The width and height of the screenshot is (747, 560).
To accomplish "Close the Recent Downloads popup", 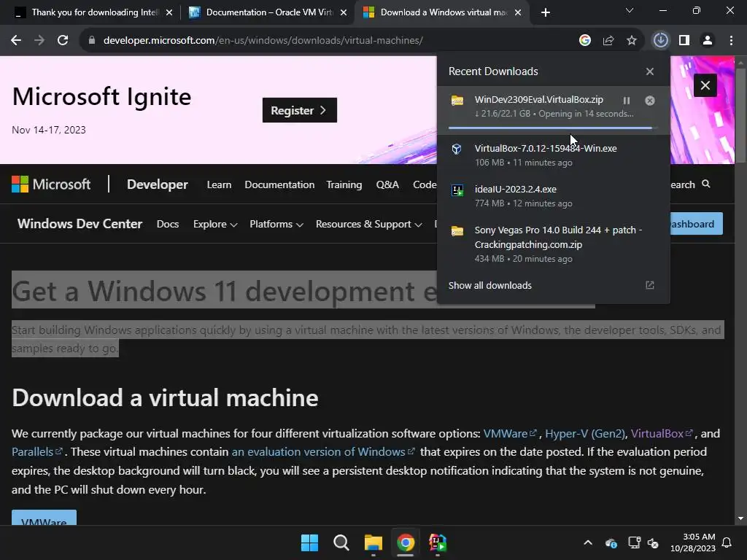I will tap(650, 71).
